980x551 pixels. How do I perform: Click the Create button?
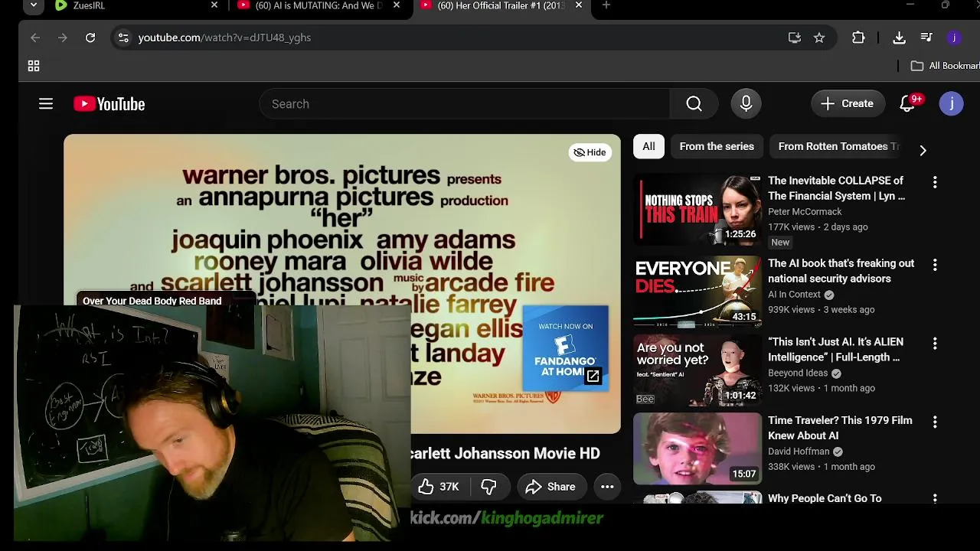(847, 104)
